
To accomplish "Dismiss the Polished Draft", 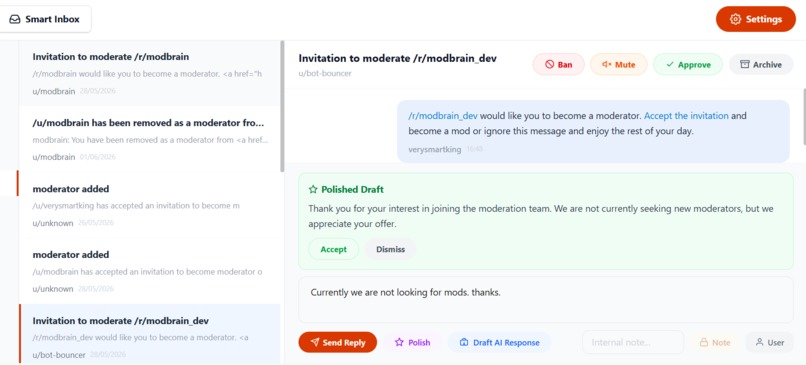I will pos(390,249).
